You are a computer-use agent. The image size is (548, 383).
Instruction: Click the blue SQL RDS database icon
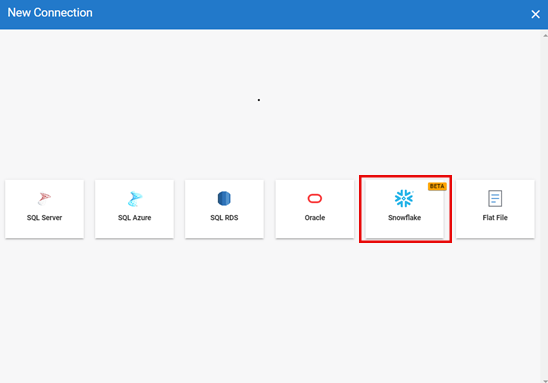(x=224, y=198)
